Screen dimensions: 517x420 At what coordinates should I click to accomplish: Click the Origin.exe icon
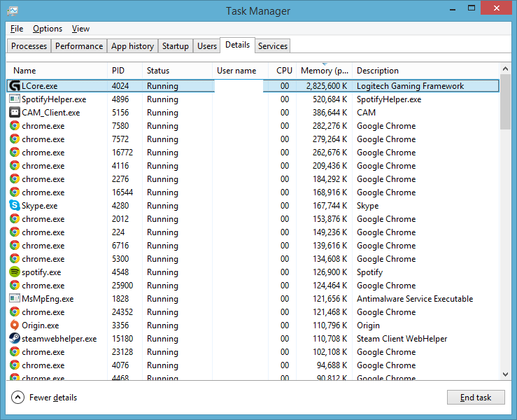coord(15,325)
